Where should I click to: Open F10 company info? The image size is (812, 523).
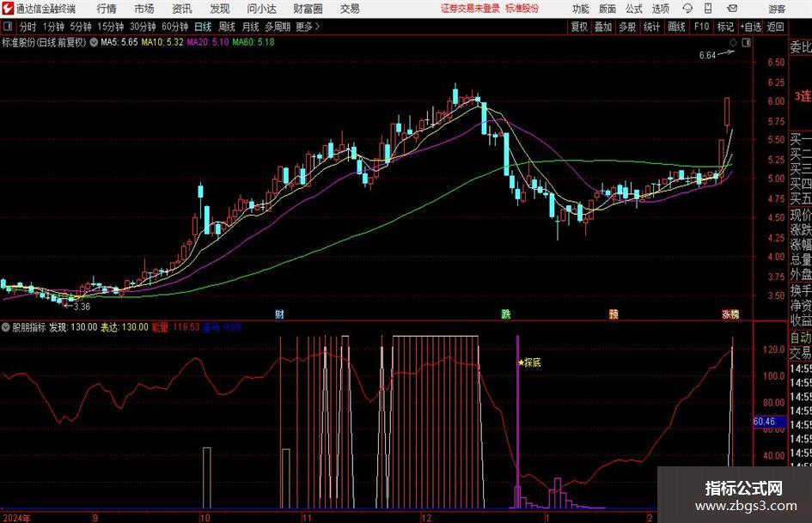[x=701, y=27]
